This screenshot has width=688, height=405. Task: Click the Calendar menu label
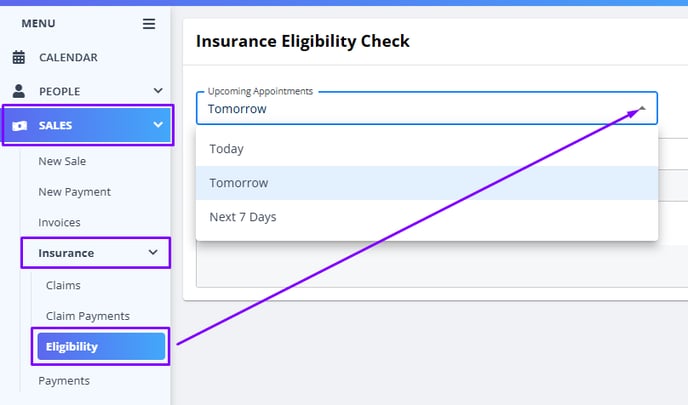point(68,57)
